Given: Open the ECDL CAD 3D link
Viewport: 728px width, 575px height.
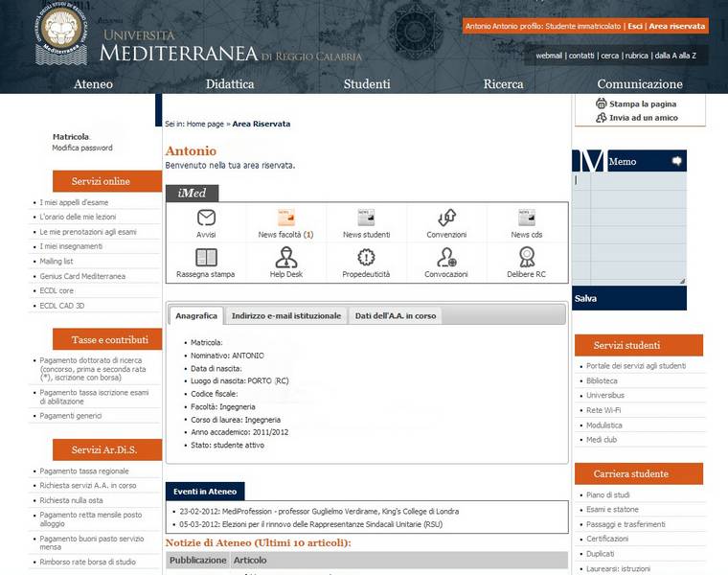Looking at the screenshot, I should pyautogui.click(x=62, y=306).
